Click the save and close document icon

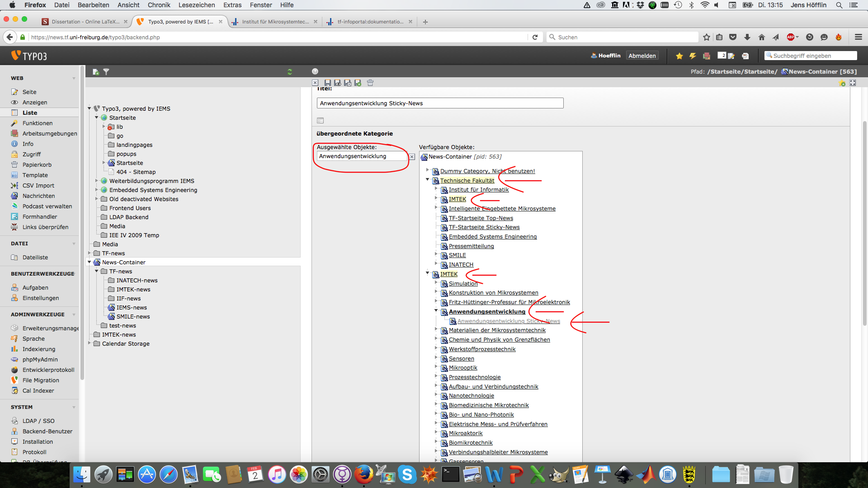(x=348, y=83)
